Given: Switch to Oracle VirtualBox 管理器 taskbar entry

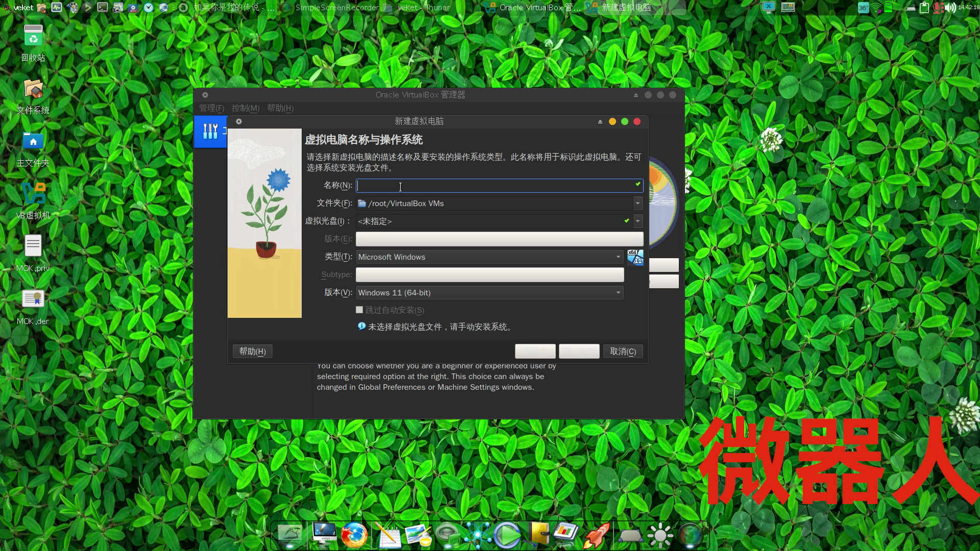Looking at the screenshot, I should point(533,7).
